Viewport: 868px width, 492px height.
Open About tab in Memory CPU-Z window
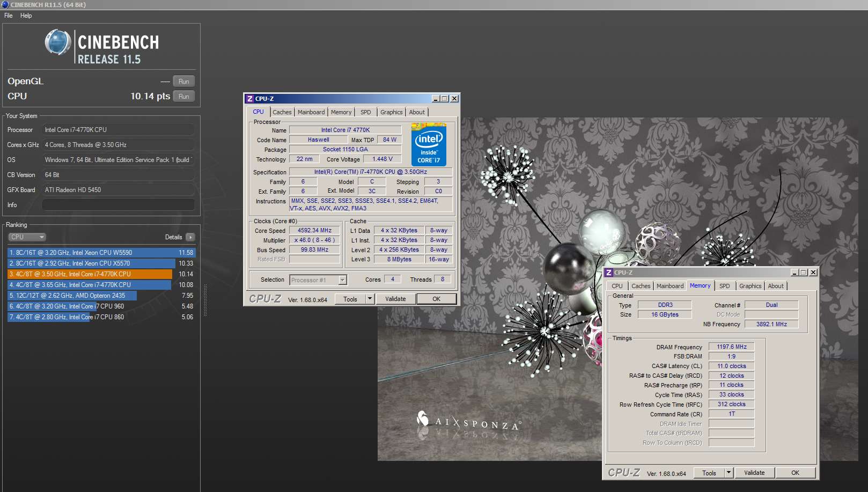pos(776,286)
